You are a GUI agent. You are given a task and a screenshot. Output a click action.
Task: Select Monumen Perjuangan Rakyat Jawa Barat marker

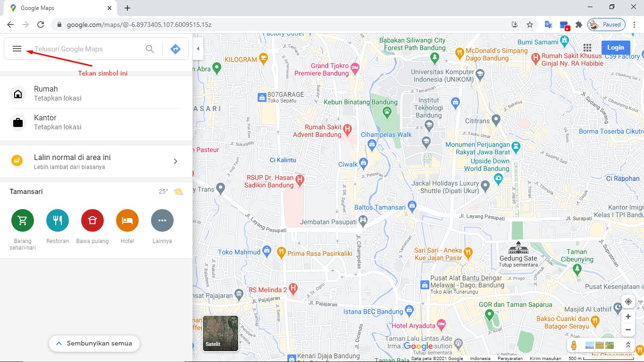pos(516,146)
